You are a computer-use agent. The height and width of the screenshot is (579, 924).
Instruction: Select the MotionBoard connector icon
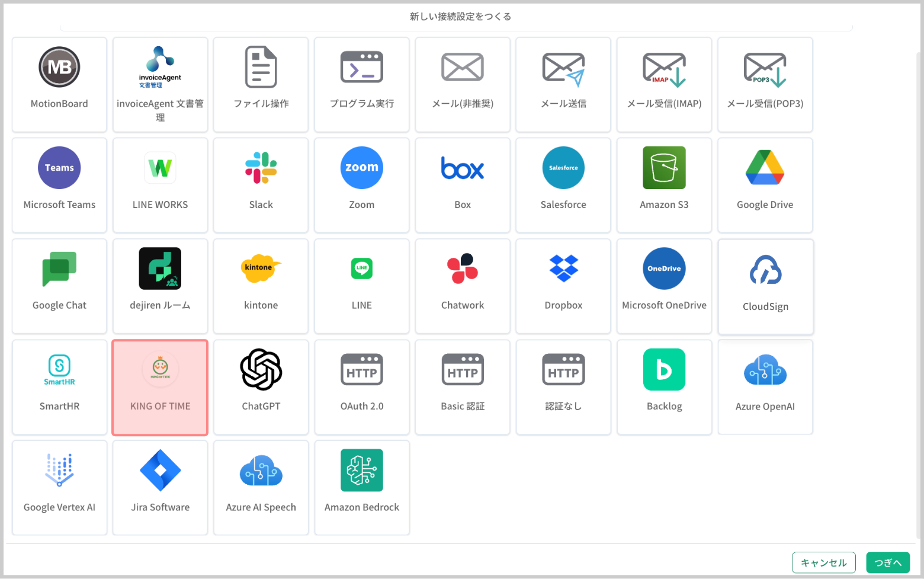click(59, 67)
